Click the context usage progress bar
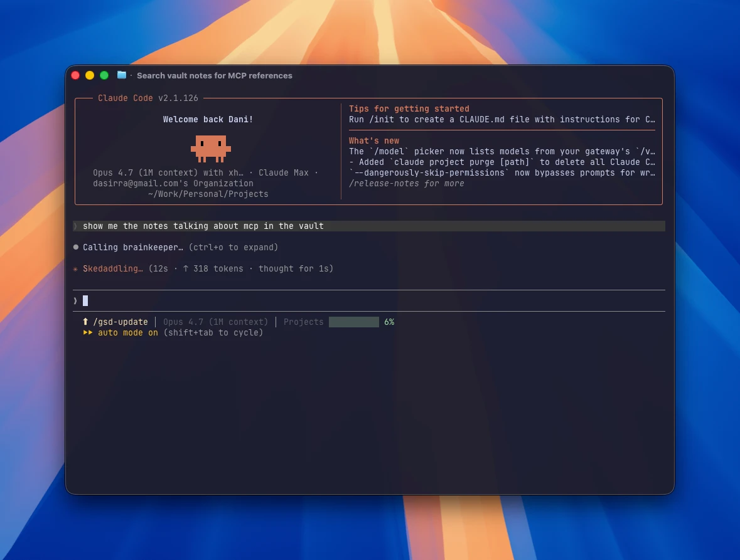This screenshot has width=740, height=560. pyautogui.click(x=354, y=322)
